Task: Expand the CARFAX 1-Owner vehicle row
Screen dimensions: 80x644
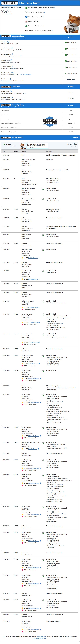Action: point(36,17)
